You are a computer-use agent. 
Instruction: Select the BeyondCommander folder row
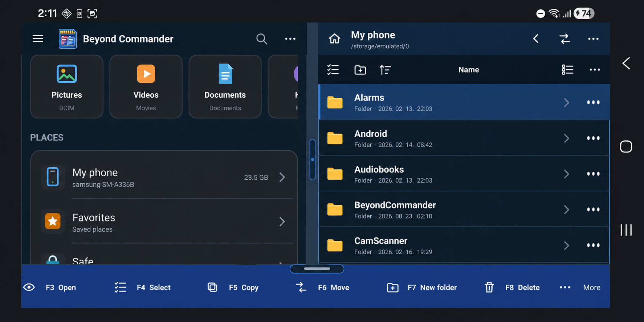pyautogui.click(x=464, y=209)
